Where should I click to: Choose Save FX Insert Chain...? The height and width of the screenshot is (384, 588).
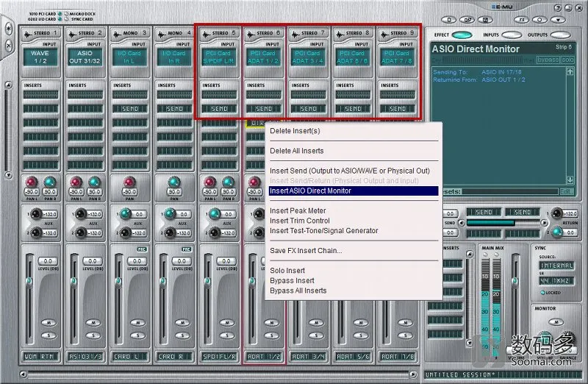click(x=306, y=251)
